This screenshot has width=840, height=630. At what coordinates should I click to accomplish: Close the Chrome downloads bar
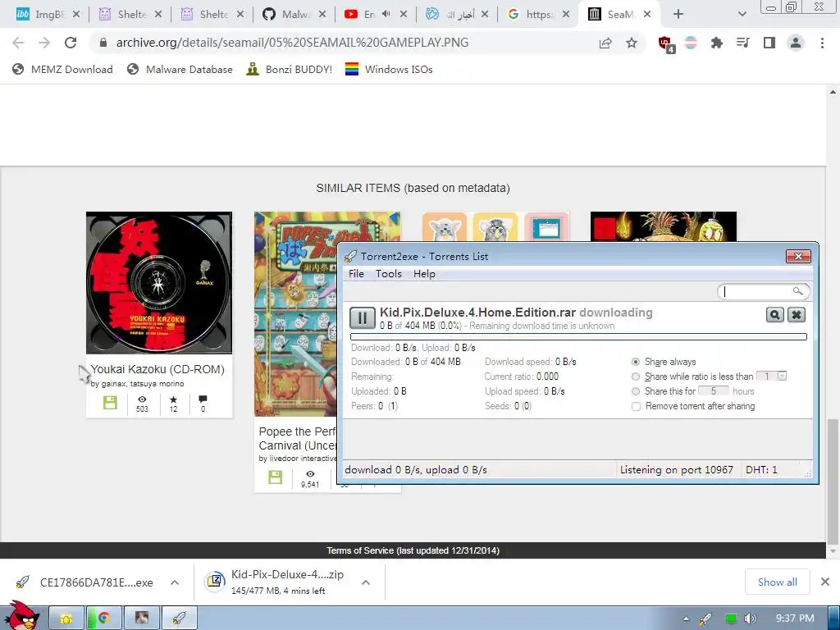(x=825, y=582)
